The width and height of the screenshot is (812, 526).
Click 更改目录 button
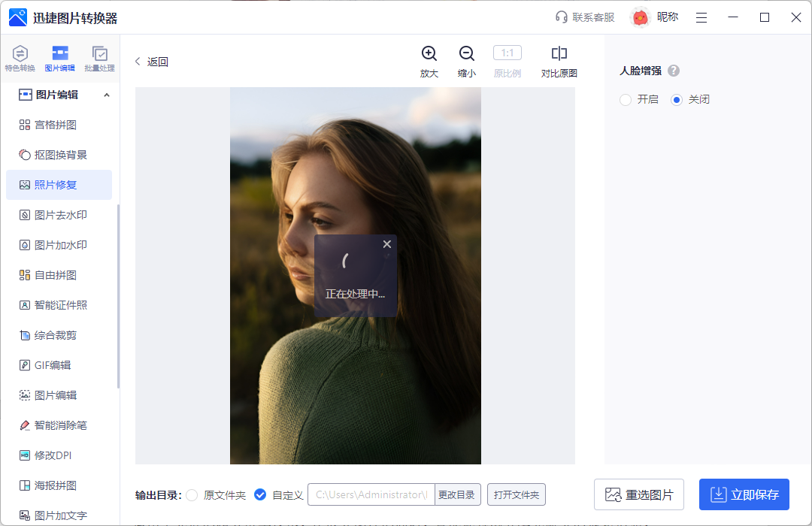coord(457,494)
